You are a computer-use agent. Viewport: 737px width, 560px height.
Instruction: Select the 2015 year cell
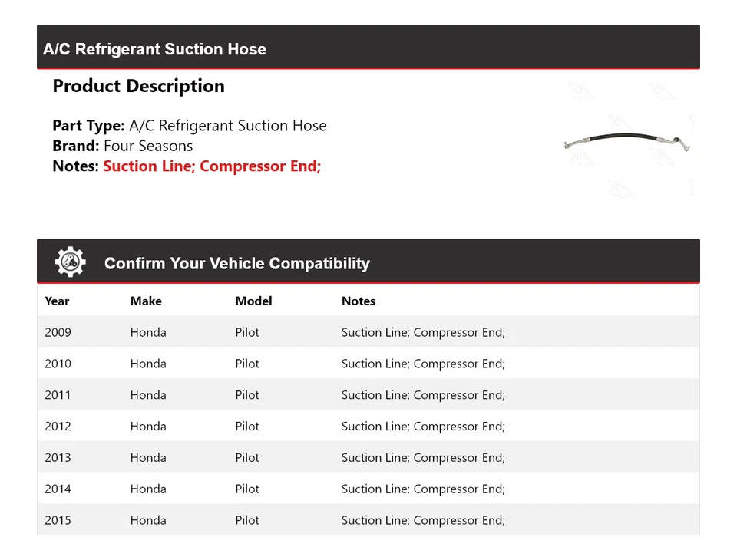click(58, 520)
